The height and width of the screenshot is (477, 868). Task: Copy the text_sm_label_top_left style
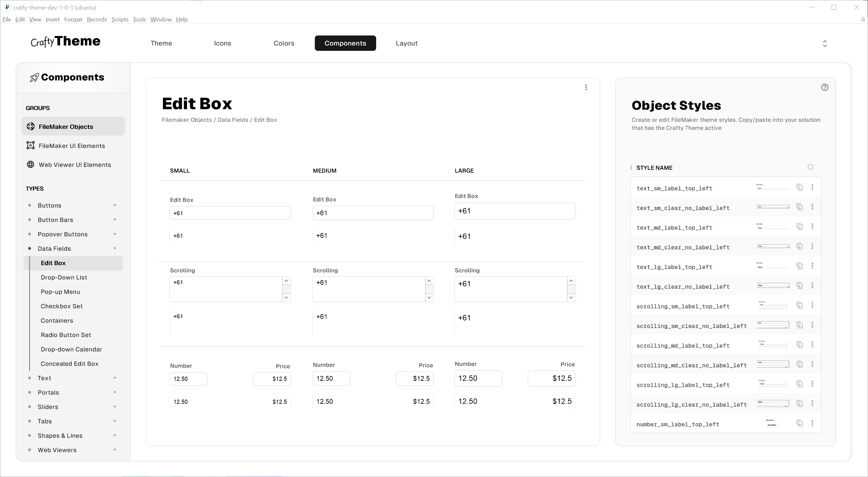pyautogui.click(x=800, y=187)
